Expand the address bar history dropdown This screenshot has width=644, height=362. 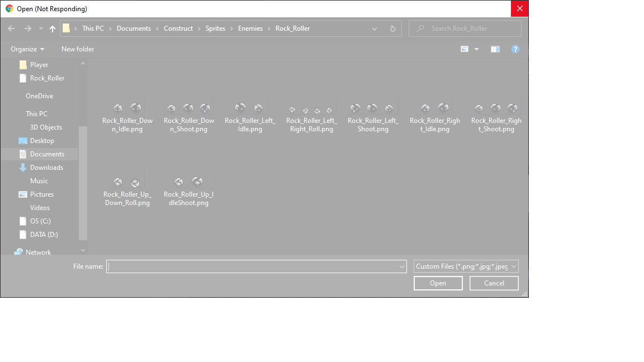(374, 28)
